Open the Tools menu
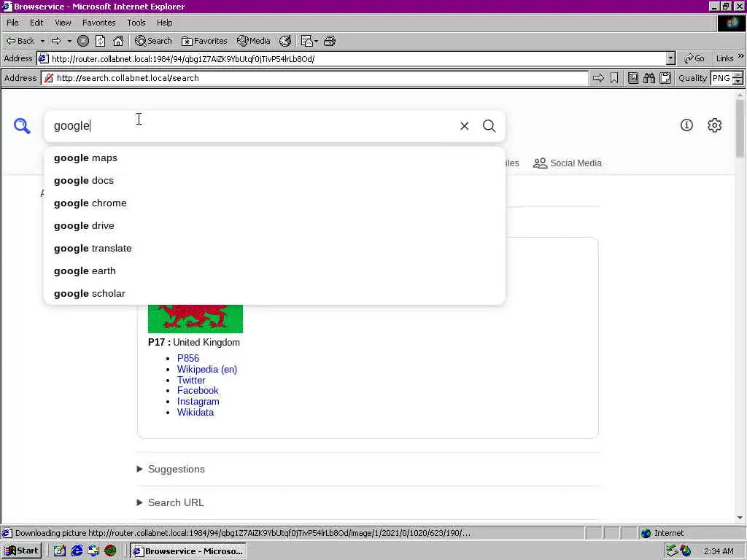This screenshot has width=747, height=560. (x=136, y=23)
